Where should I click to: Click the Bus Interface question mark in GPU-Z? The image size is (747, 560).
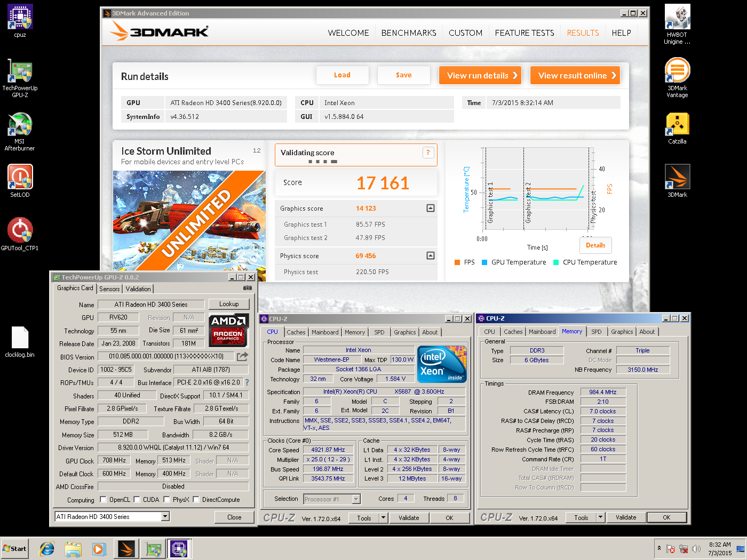tap(247, 382)
